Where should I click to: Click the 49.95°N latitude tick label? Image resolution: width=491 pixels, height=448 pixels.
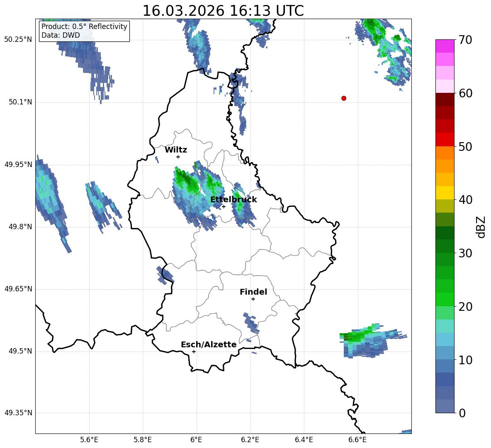click(x=18, y=164)
